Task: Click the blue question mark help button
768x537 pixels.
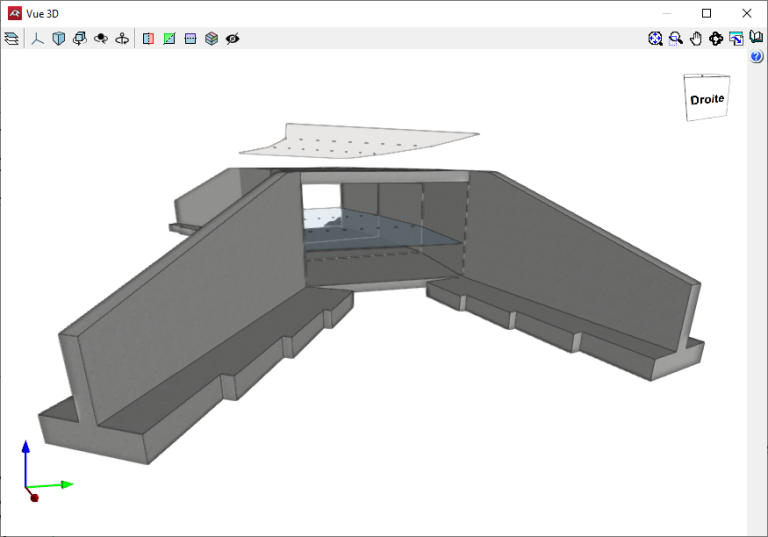Action: coord(756,57)
